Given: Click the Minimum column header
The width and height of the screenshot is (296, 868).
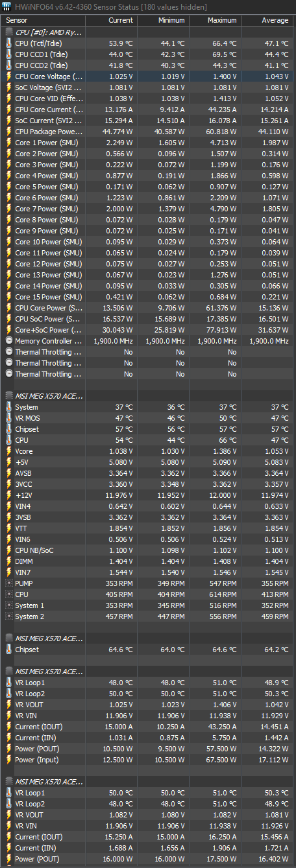Looking at the screenshot, I should 163,20.
